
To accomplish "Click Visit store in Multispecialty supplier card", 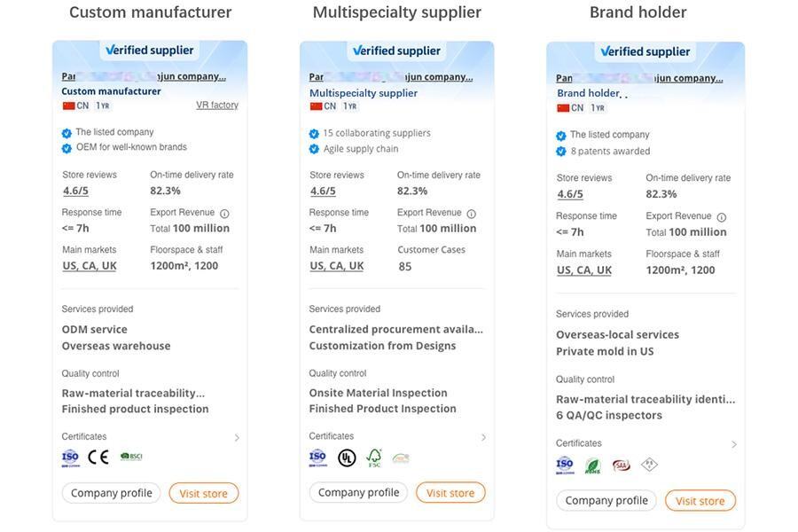I will pyautogui.click(x=450, y=493).
